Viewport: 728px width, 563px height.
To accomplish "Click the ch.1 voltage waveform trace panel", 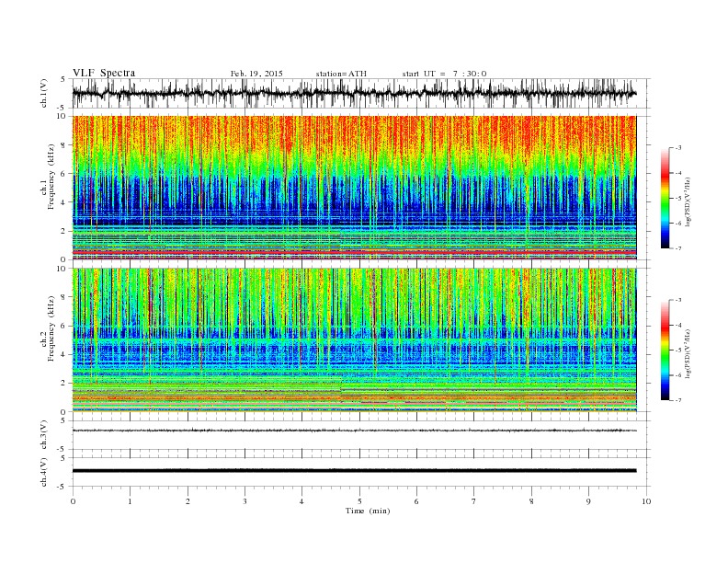I will click(x=361, y=93).
